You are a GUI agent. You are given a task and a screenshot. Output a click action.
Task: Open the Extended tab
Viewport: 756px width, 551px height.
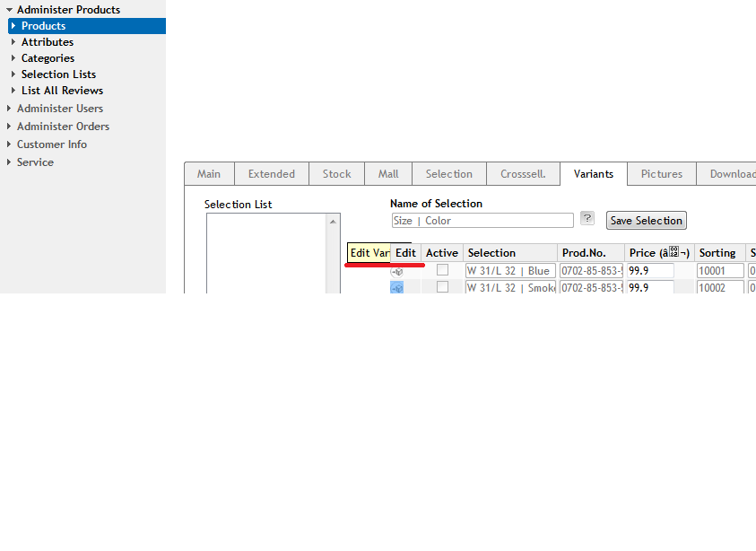tap(271, 174)
